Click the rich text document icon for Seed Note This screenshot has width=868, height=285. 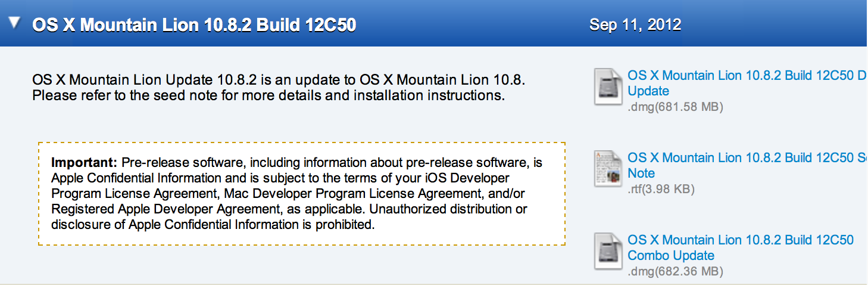608,169
